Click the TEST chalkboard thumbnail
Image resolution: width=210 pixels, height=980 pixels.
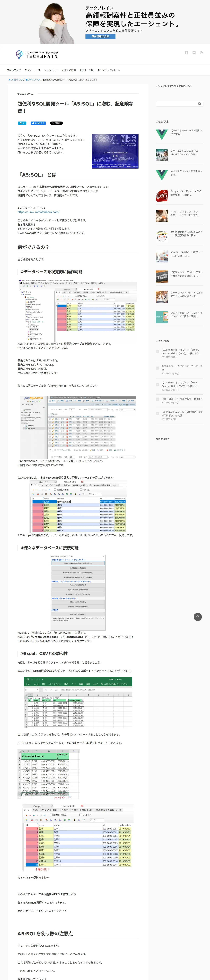point(162,276)
